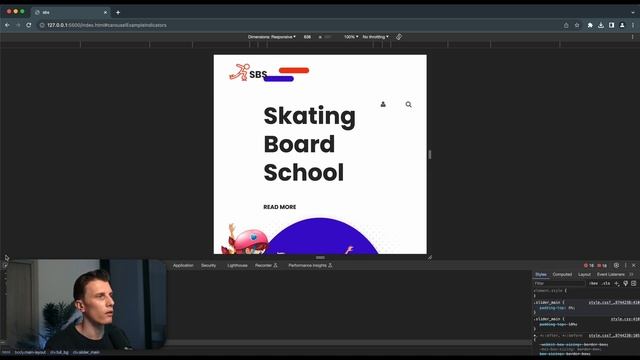
Task: Click the Skating Board School heading
Action: [309, 144]
